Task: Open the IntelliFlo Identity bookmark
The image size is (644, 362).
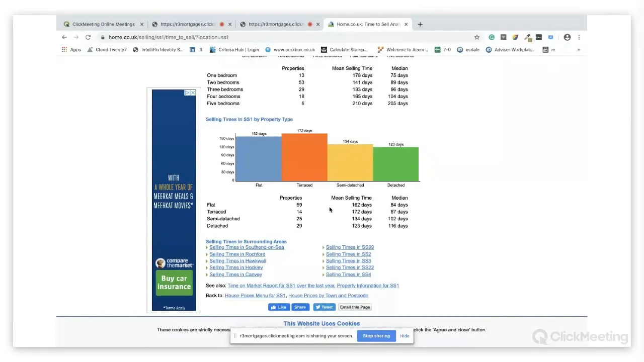Action: coord(158,50)
